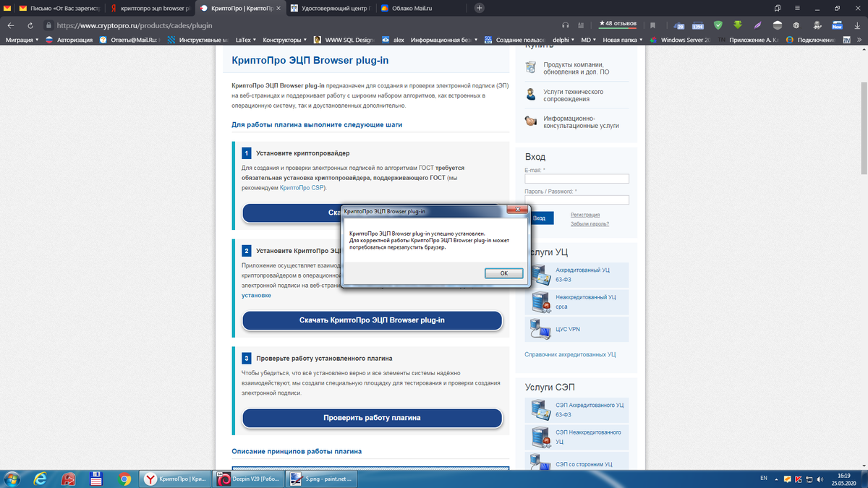Image resolution: width=868 pixels, height=488 pixels.
Task: Click the green shield adblock extension
Action: click(x=718, y=25)
